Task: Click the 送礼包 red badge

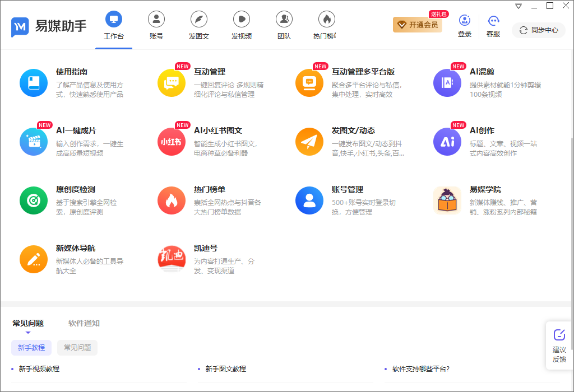Action: [438, 14]
